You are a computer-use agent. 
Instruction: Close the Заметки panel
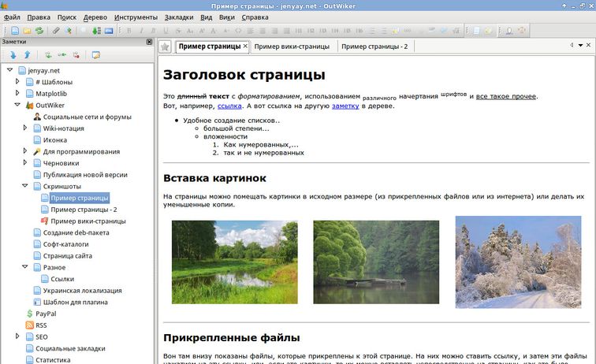149,43
